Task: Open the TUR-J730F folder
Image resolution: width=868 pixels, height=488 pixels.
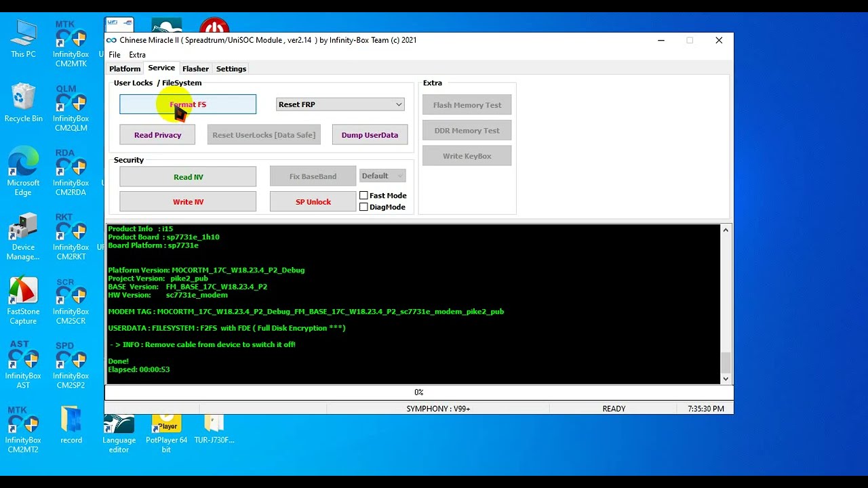Action: (x=214, y=430)
